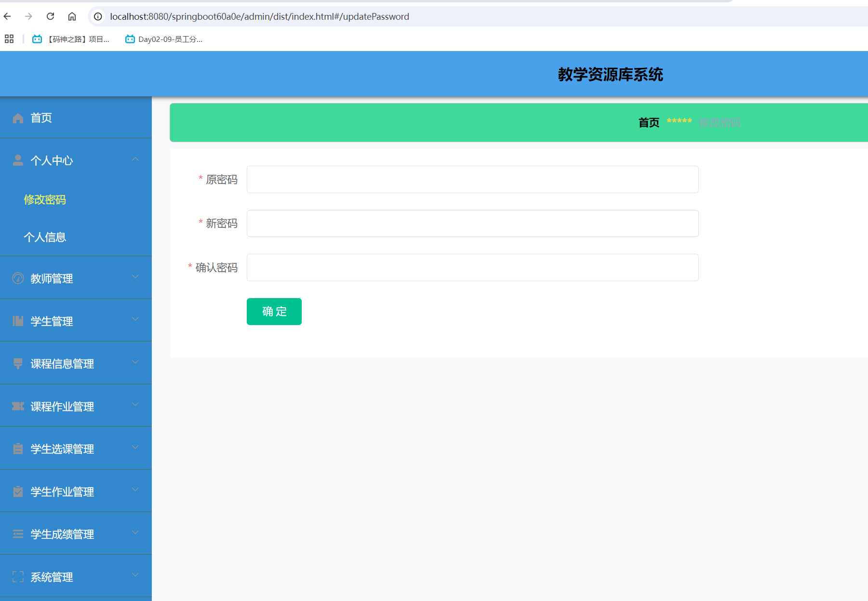The height and width of the screenshot is (601, 868).
Task: Click the book icon beside 学生管理
Action: coord(18,321)
